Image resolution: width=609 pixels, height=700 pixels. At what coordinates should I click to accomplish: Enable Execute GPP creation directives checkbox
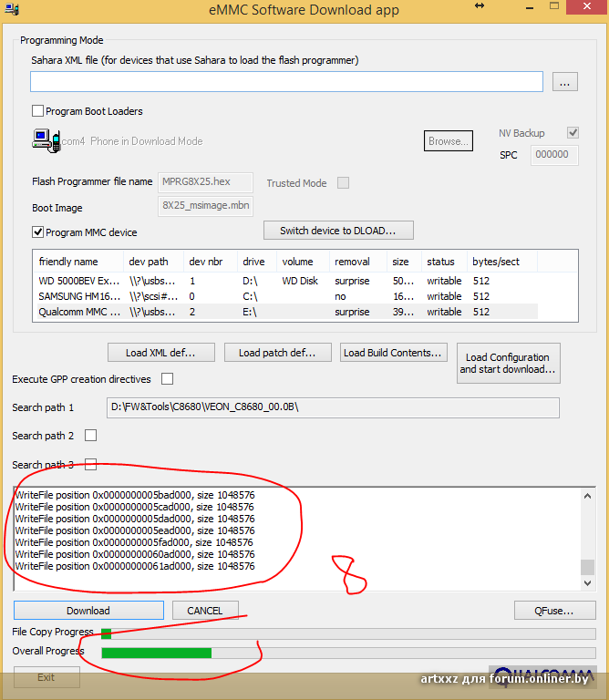click(167, 378)
